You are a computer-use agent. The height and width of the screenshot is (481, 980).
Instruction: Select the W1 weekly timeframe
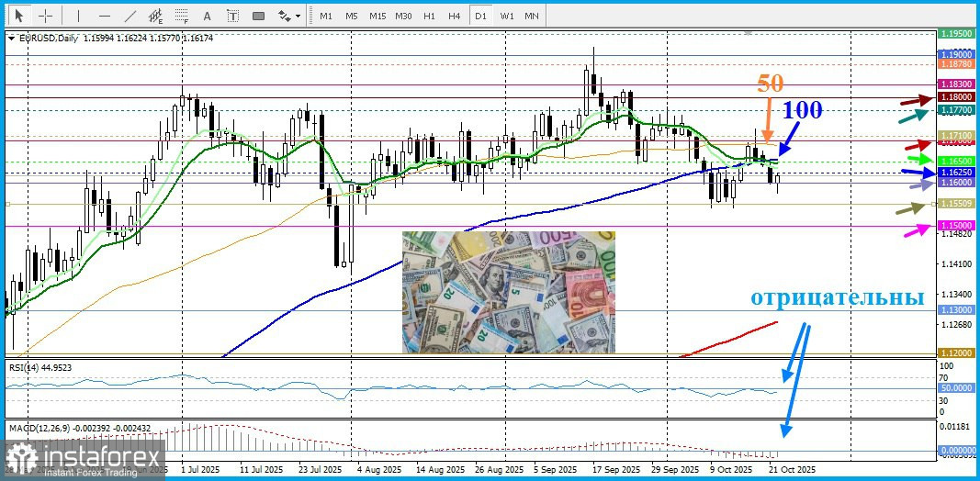(x=507, y=16)
